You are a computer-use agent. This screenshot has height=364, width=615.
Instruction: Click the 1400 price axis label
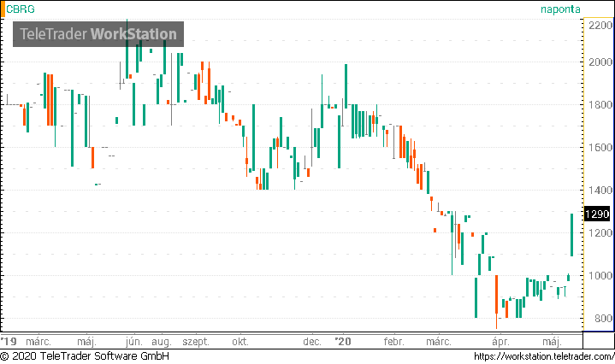pyautogui.click(x=600, y=190)
